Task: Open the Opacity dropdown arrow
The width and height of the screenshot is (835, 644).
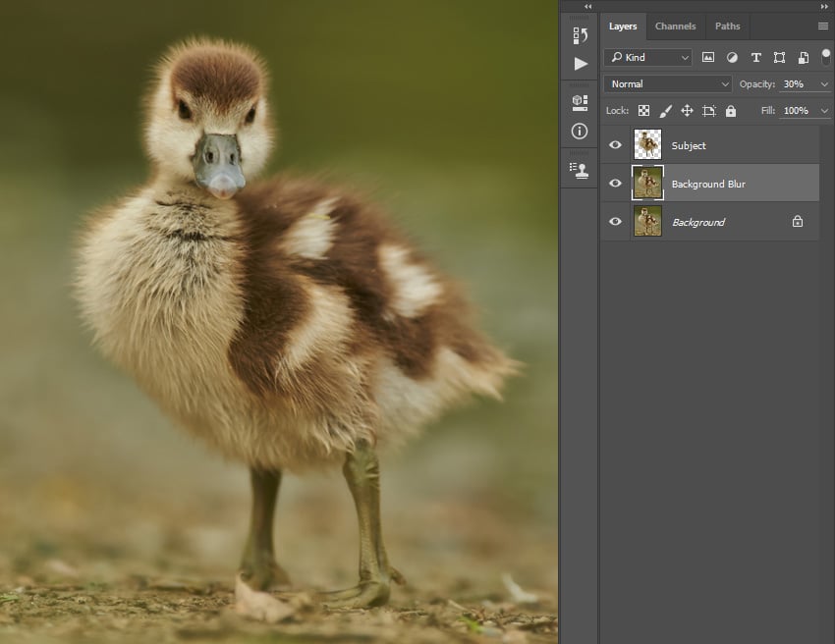Action: click(824, 83)
